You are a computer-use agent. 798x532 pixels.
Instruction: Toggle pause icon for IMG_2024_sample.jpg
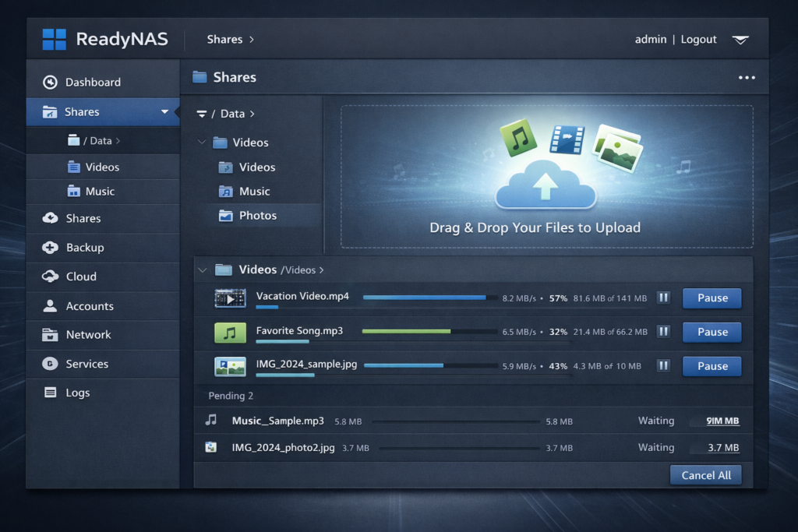click(x=663, y=365)
